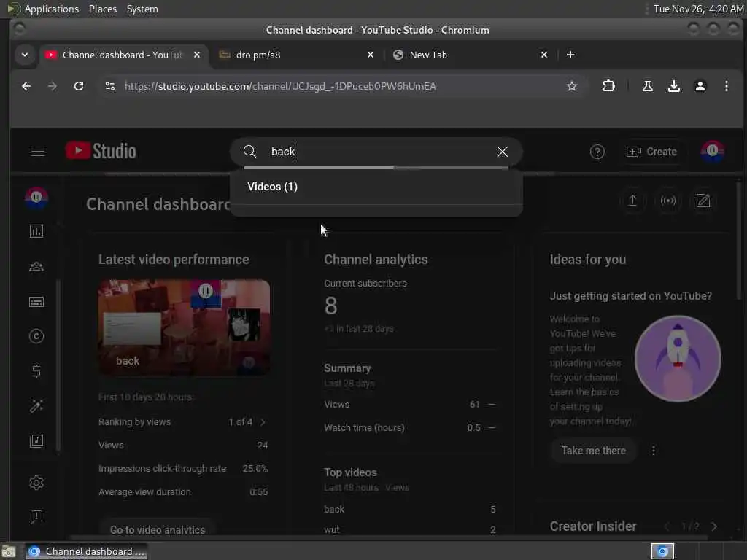Viewport: 747px width, 560px height.
Task: Open the YouTube Studio hamburger menu
Action: (38, 152)
